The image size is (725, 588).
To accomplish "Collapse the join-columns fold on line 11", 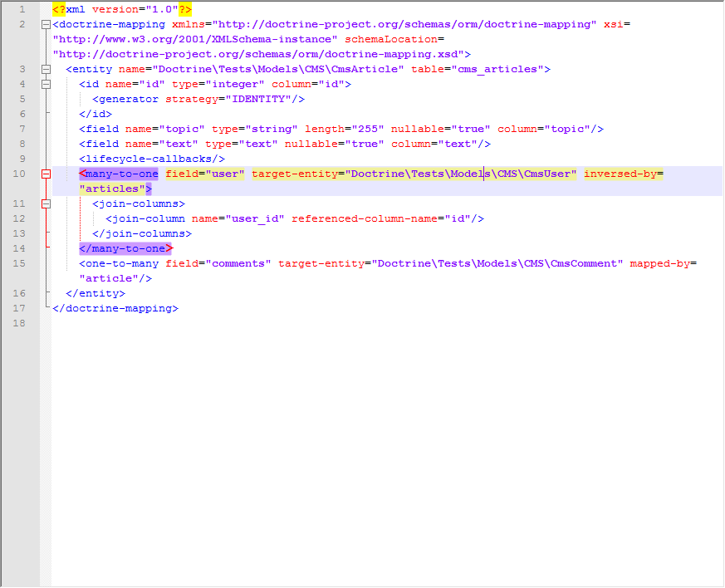I will pyautogui.click(x=46, y=203).
